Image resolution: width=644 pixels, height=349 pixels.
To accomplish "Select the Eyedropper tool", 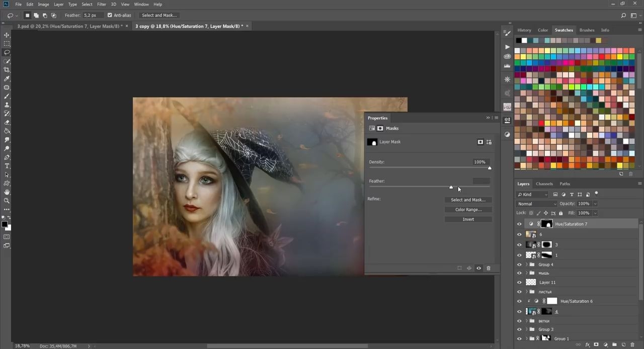I will [x=7, y=78].
